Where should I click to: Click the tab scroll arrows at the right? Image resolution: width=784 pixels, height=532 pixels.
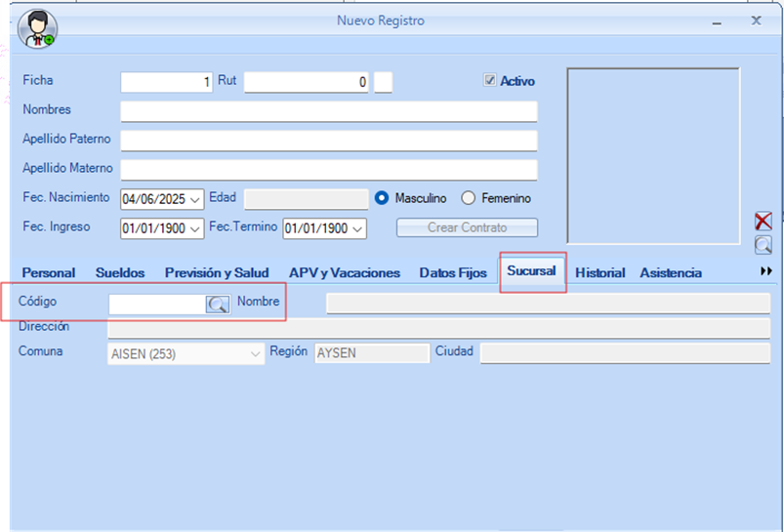765,272
